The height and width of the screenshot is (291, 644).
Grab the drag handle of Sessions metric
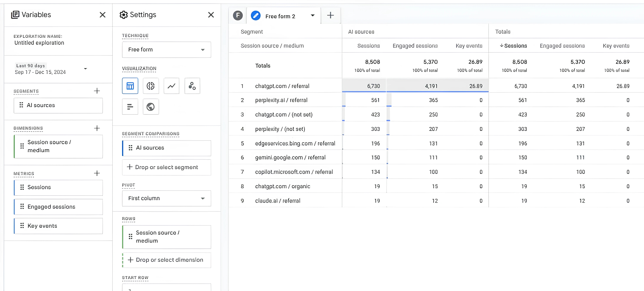click(x=22, y=187)
